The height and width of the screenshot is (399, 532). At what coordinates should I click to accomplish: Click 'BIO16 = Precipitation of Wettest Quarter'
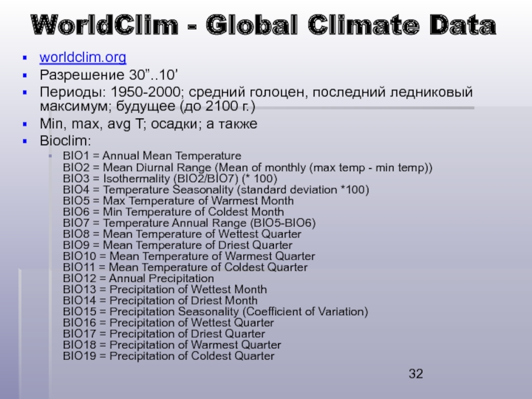[x=168, y=323]
